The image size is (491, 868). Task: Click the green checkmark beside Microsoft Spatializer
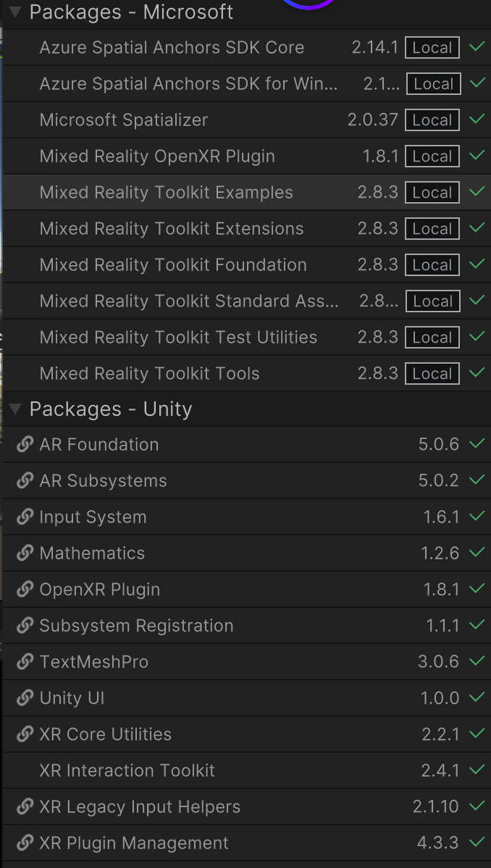[x=477, y=120]
